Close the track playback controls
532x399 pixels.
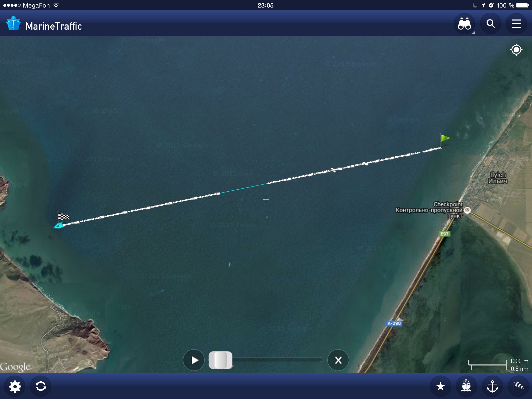(x=338, y=360)
